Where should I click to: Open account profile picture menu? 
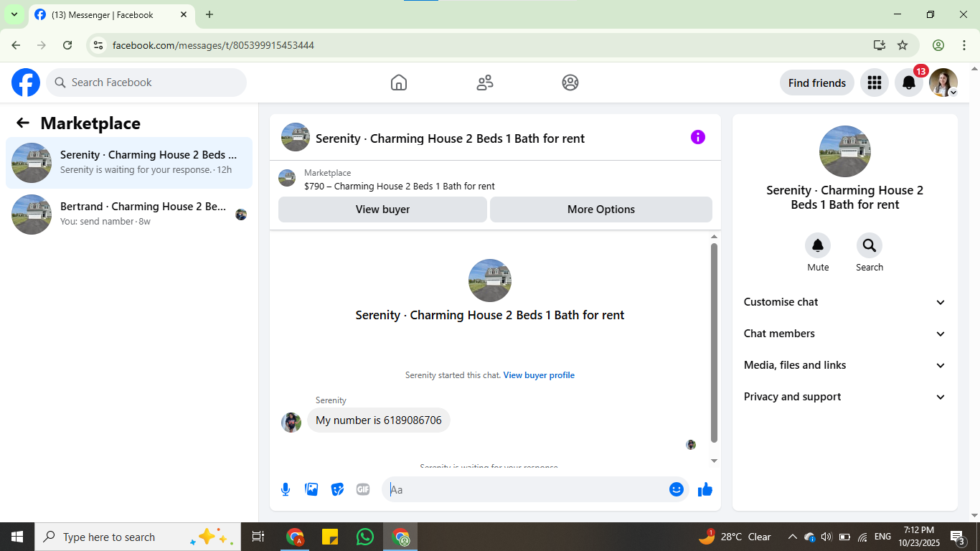tap(943, 83)
